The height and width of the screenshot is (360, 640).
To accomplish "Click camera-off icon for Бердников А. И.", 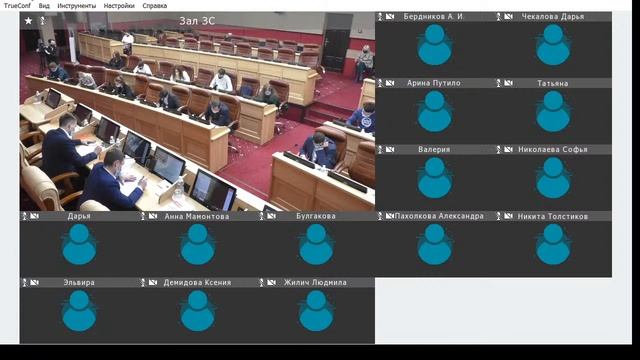I will click(390, 17).
